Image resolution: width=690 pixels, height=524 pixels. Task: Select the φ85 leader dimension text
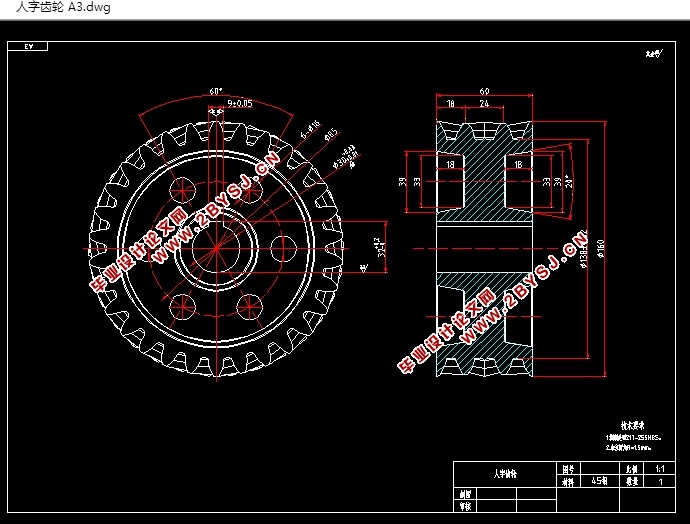pos(330,135)
